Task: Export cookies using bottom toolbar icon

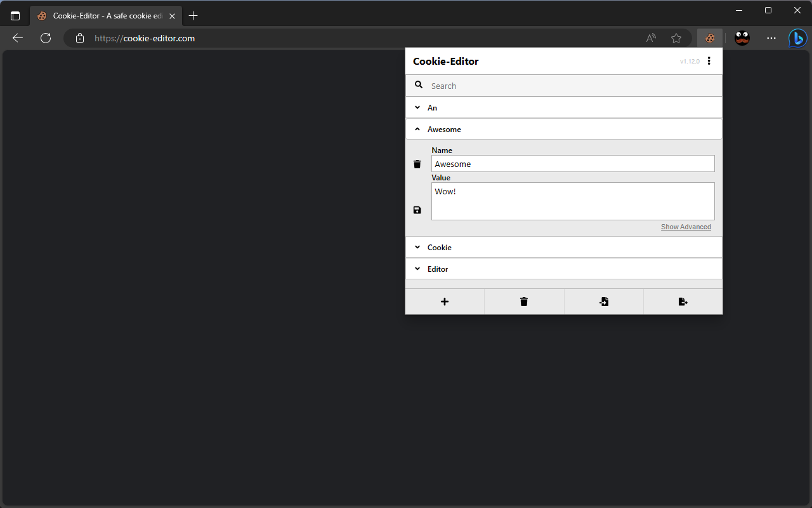Action: 683,302
